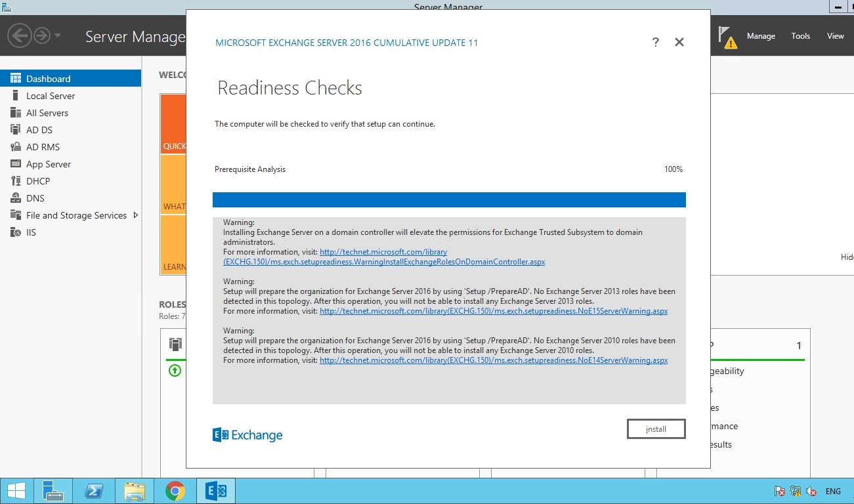
Task: Expand File and Storage Services arrow
Action: point(136,215)
